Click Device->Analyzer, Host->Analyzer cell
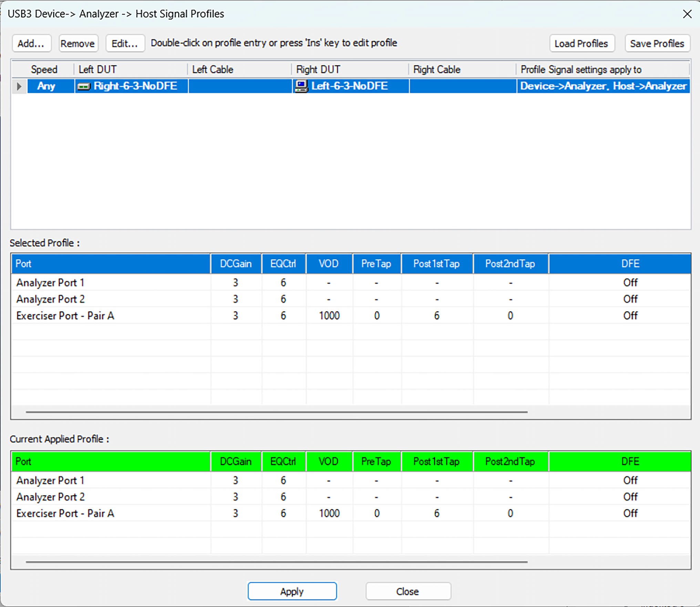Viewport: 700px width, 607px height. point(603,86)
